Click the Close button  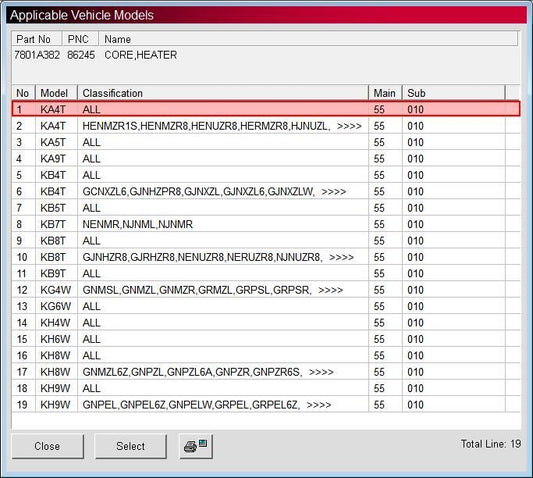coord(47,446)
